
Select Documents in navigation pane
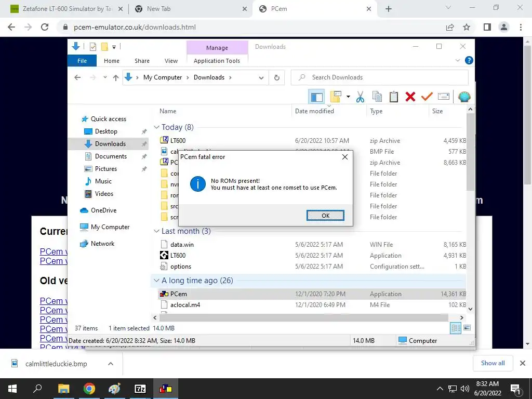coord(111,156)
